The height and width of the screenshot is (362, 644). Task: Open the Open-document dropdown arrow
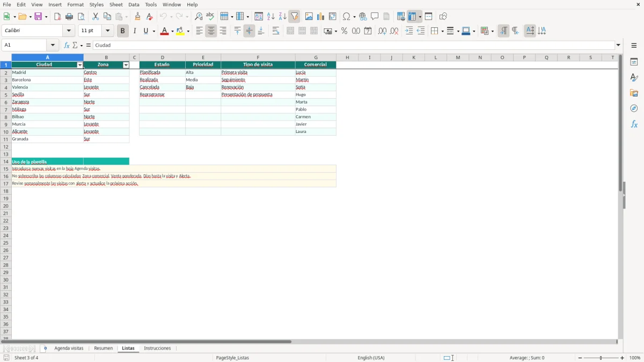click(30, 17)
